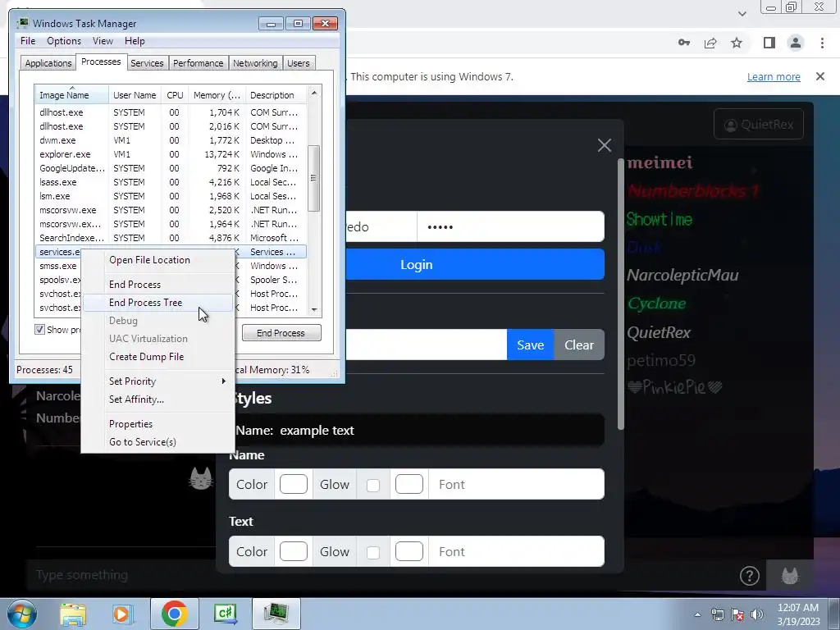Switch to the Services tab
This screenshot has width=840, height=630.
tap(147, 63)
